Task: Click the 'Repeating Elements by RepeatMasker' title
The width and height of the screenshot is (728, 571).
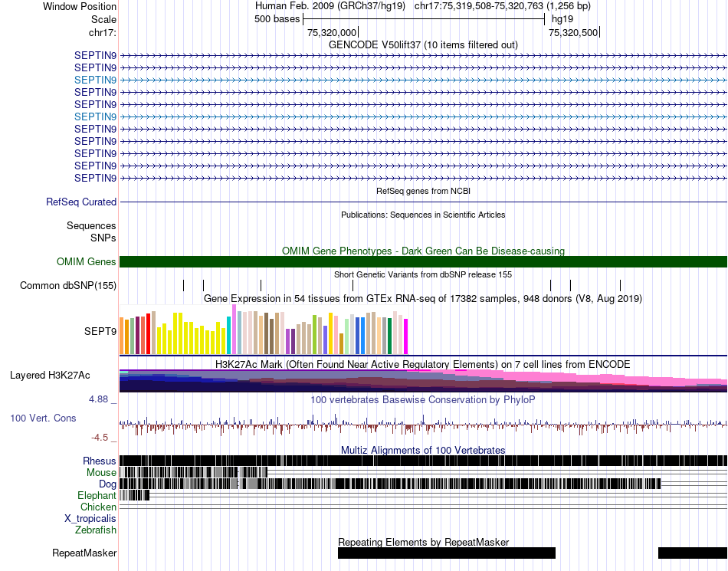Action: (424, 542)
